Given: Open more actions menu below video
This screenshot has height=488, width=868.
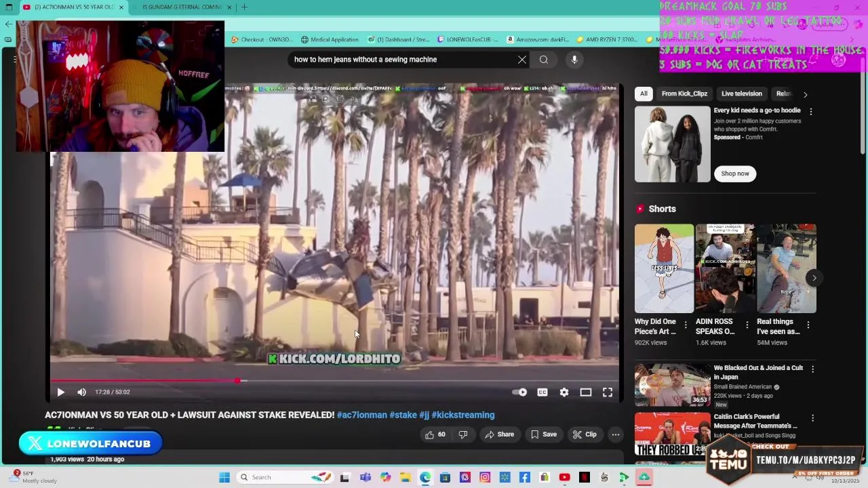Looking at the screenshot, I should 616,434.
